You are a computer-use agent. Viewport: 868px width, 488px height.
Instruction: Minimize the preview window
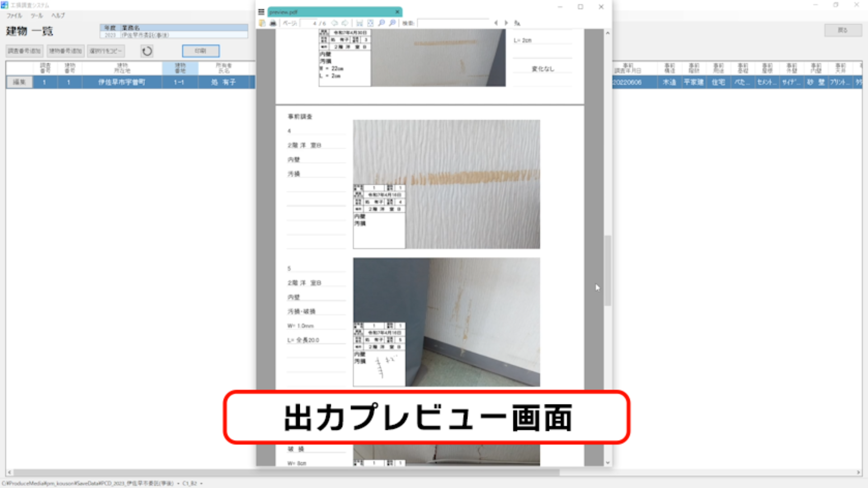pyautogui.click(x=560, y=7)
